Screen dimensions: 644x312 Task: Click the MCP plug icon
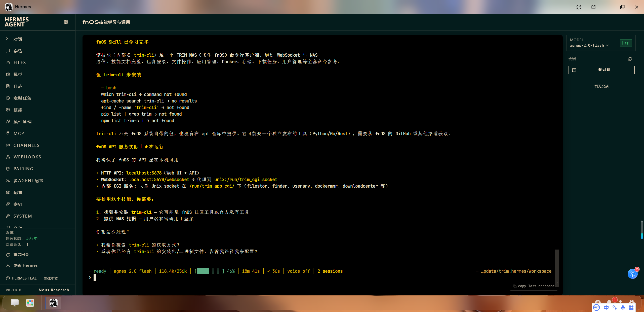(x=8, y=133)
